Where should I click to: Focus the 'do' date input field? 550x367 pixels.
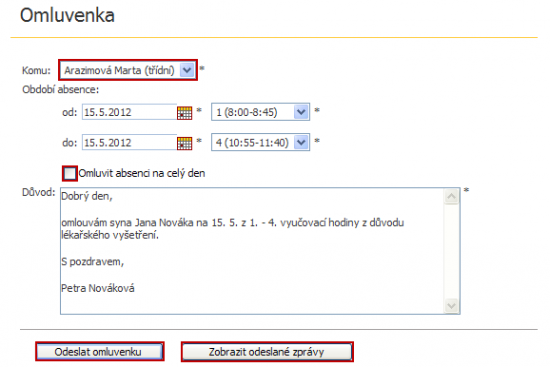click(129, 142)
